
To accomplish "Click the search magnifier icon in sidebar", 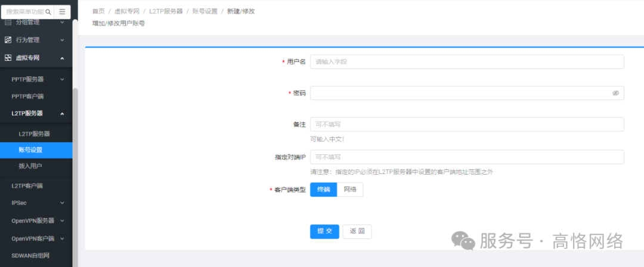I will click(x=48, y=12).
